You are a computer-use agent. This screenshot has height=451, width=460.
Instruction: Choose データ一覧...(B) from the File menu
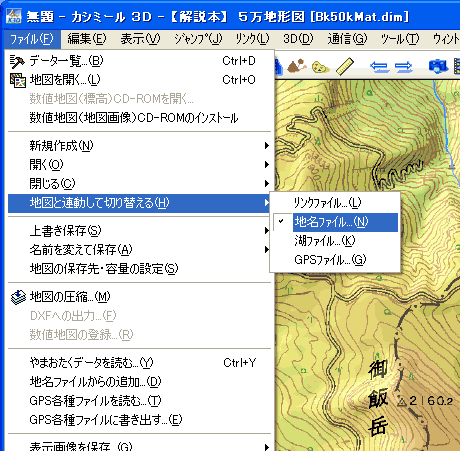139,61
